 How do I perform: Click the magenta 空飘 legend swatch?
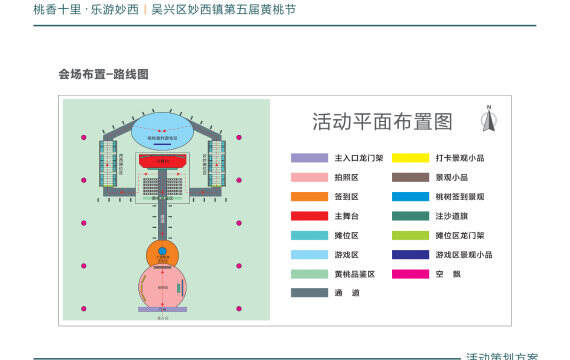[410, 274]
